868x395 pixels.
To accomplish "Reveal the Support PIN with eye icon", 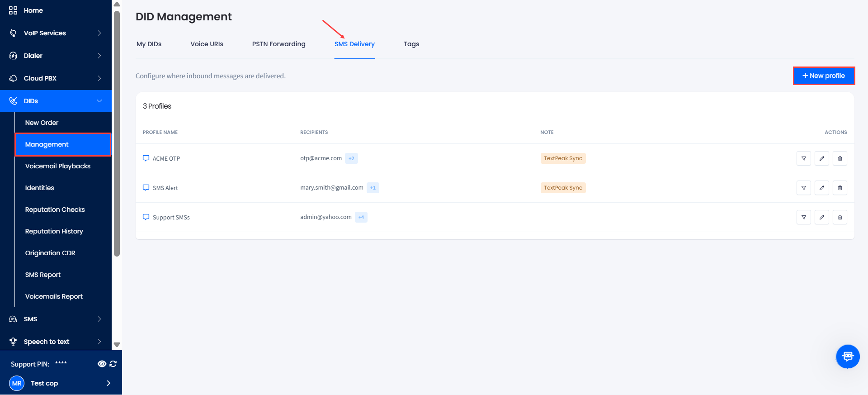I will [x=102, y=364].
